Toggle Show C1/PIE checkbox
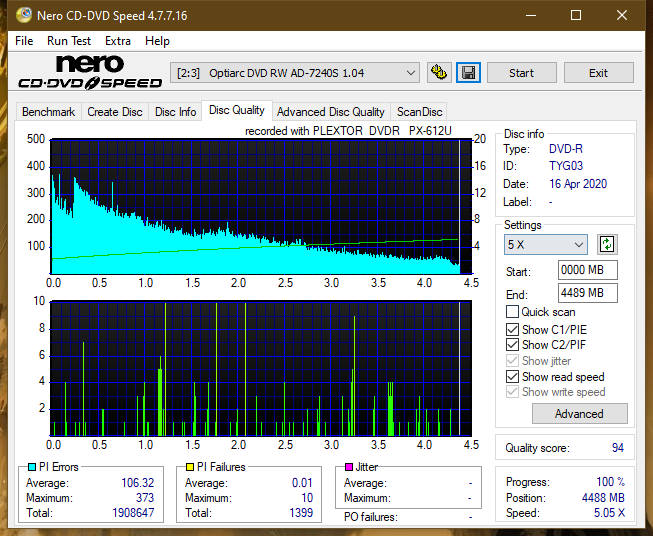The width and height of the screenshot is (653, 536). click(512, 329)
